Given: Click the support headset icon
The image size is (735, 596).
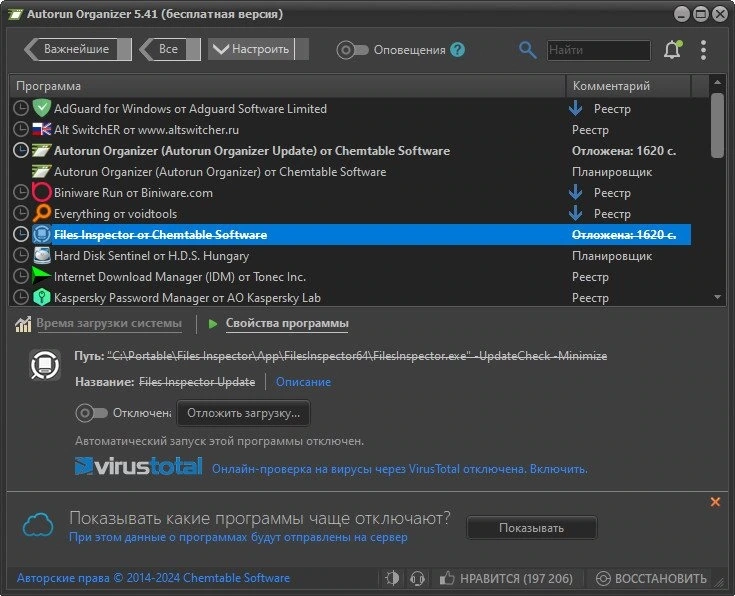Looking at the screenshot, I should 417,578.
